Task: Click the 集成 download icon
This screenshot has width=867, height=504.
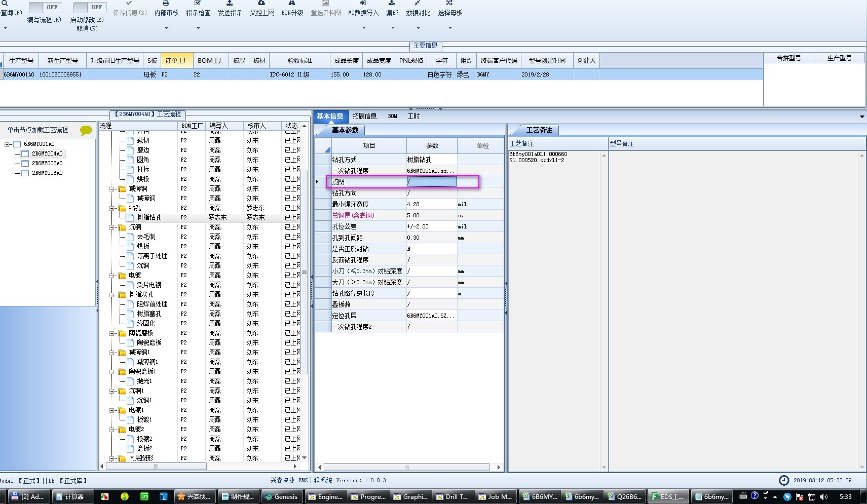Action: tap(392, 3)
